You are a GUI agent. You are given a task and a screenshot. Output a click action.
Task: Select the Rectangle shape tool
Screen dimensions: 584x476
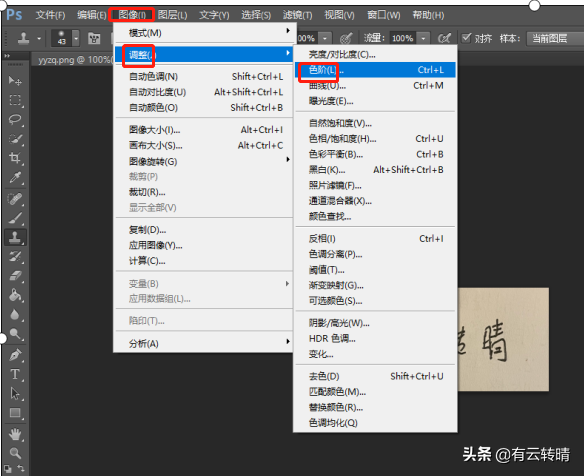coord(15,413)
